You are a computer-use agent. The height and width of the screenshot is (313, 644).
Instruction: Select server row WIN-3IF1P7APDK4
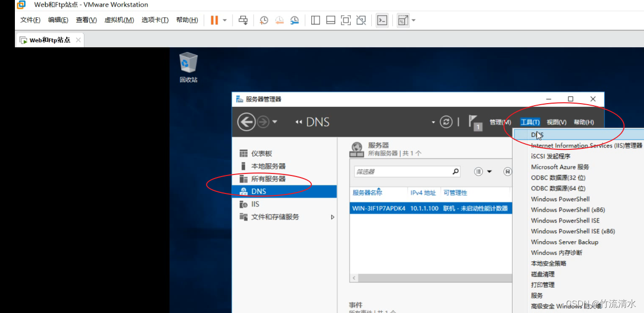pos(431,208)
